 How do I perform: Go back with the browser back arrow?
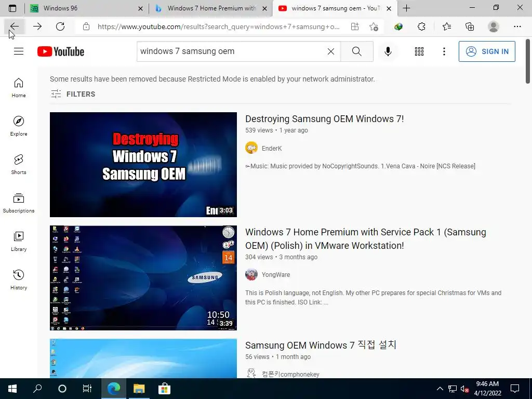(14, 26)
